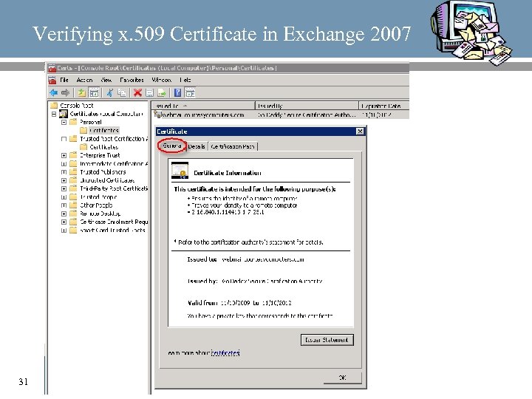Image resolution: width=532 pixels, height=399 pixels.
Task: Click the Other People folder icon
Action: 73,205
